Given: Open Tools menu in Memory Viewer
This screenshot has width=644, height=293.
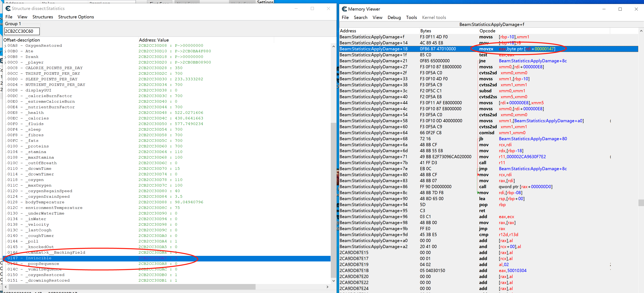Looking at the screenshot, I should pyautogui.click(x=411, y=18).
